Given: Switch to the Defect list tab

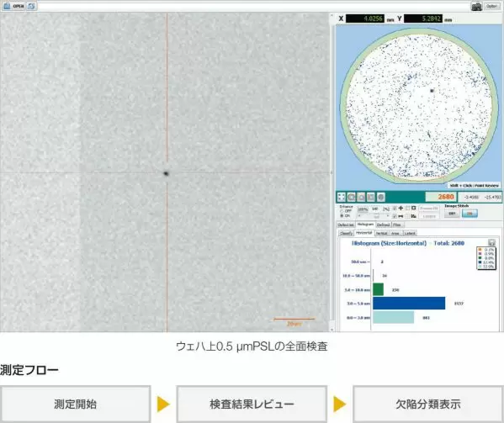Looking at the screenshot, I should click(x=346, y=225).
